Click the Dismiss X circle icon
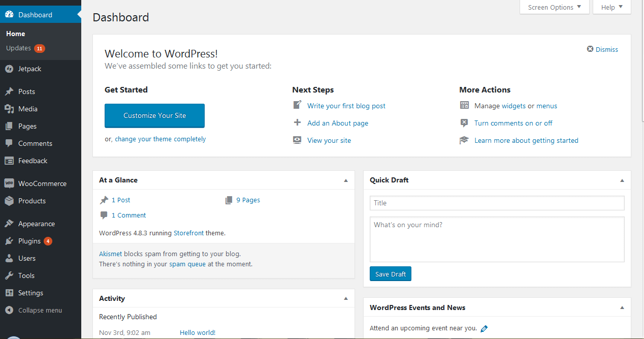Viewport: 644px width, 339px height. coord(590,49)
